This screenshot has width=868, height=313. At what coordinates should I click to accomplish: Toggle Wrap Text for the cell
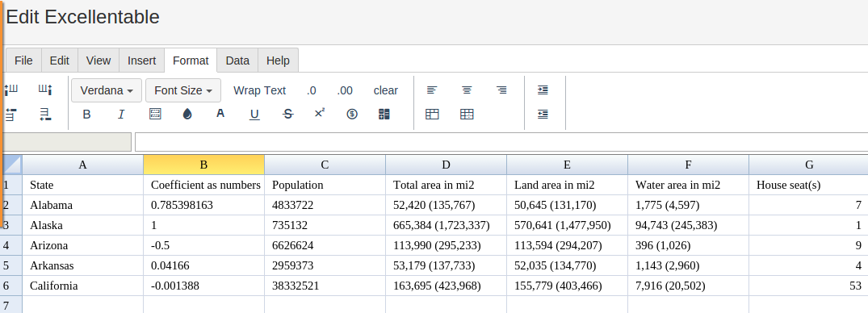click(260, 90)
